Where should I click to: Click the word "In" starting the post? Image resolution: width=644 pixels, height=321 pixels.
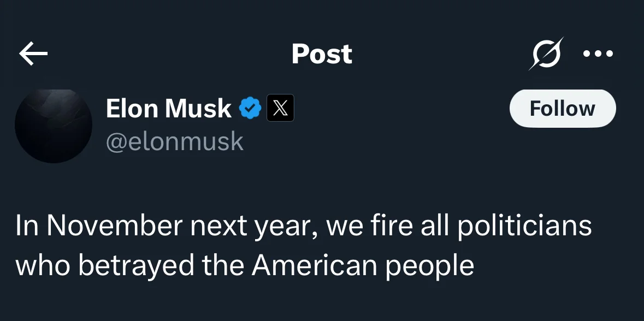coord(25,227)
